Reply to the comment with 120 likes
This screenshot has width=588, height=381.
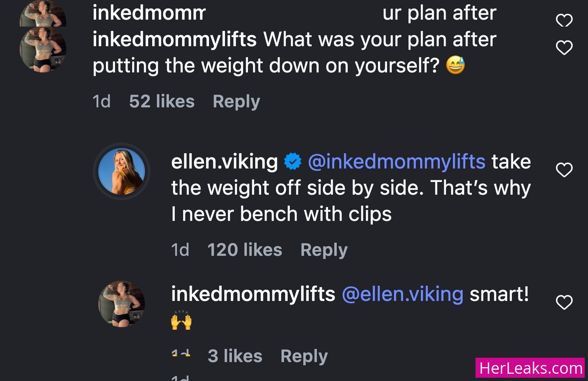click(324, 250)
